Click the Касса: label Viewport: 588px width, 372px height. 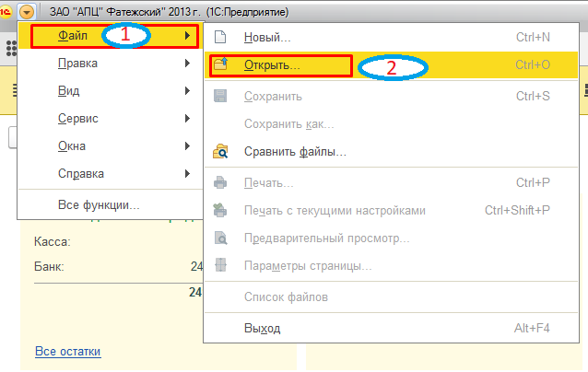pos(53,242)
